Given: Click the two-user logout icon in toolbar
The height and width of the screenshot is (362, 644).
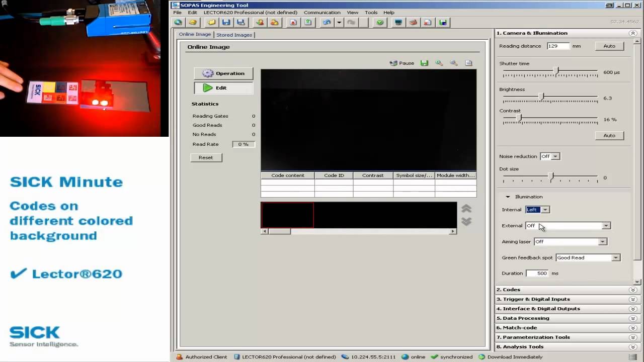Looking at the screenshot, I should [274, 22].
